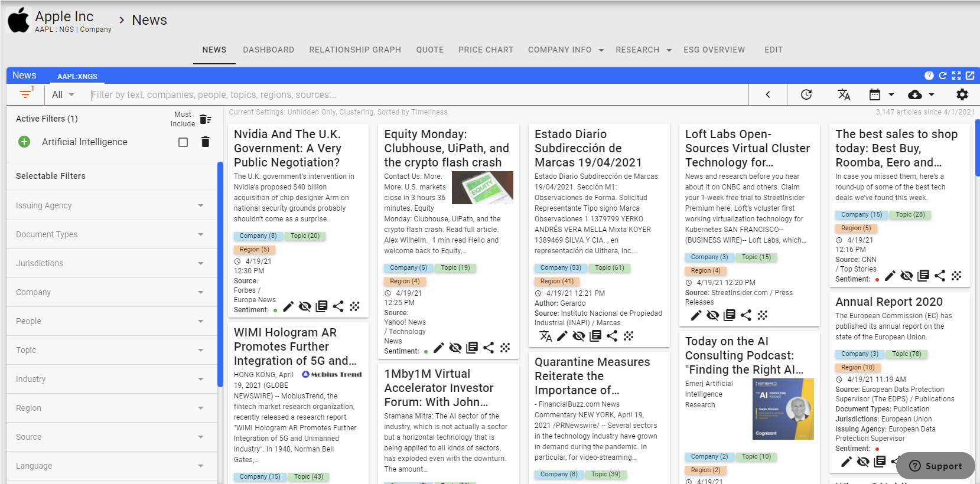Share the Nvidia U.K. Government article

pyautogui.click(x=338, y=306)
